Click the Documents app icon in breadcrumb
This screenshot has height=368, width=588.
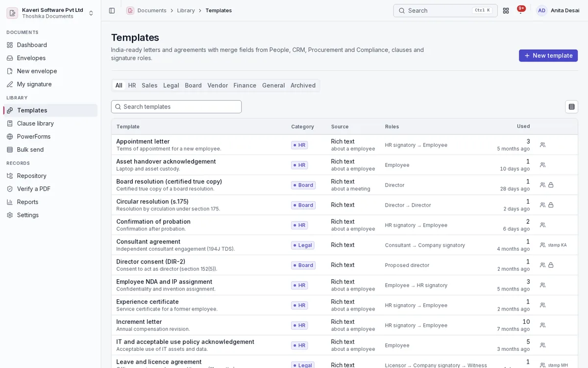130,10
